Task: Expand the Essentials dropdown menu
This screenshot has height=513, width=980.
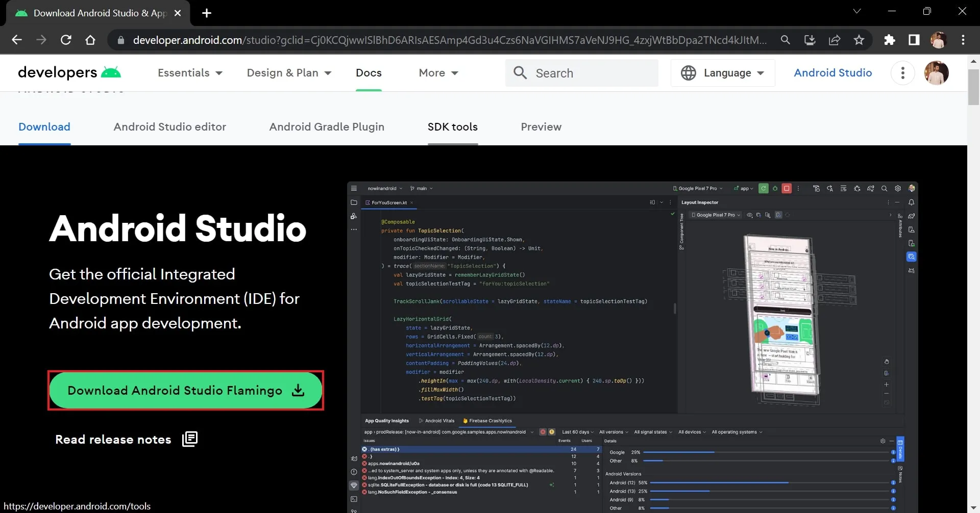Action: point(190,73)
